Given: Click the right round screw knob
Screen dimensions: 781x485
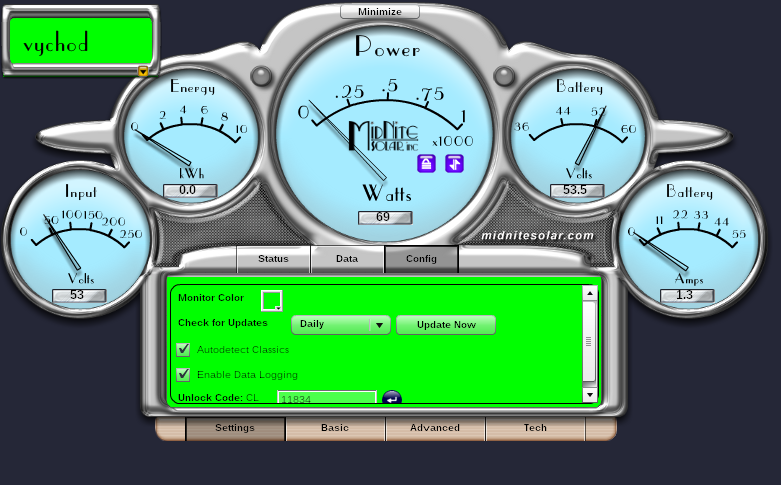Looking at the screenshot, I should [x=517, y=77].
